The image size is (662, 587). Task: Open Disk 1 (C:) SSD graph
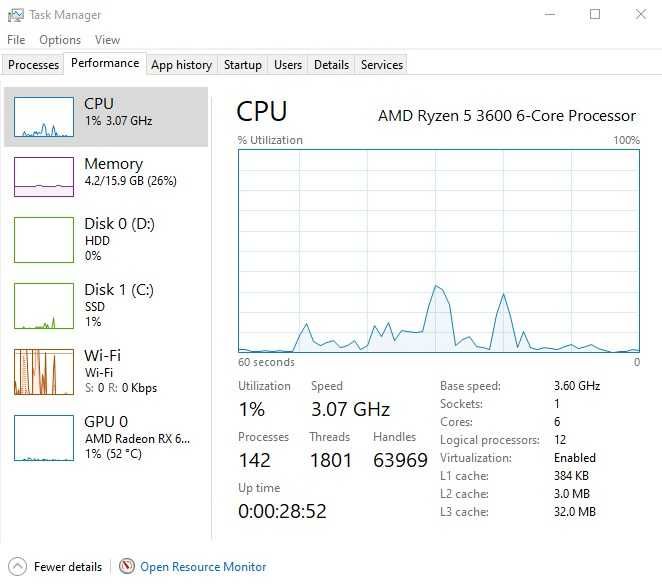pos(44,305)
